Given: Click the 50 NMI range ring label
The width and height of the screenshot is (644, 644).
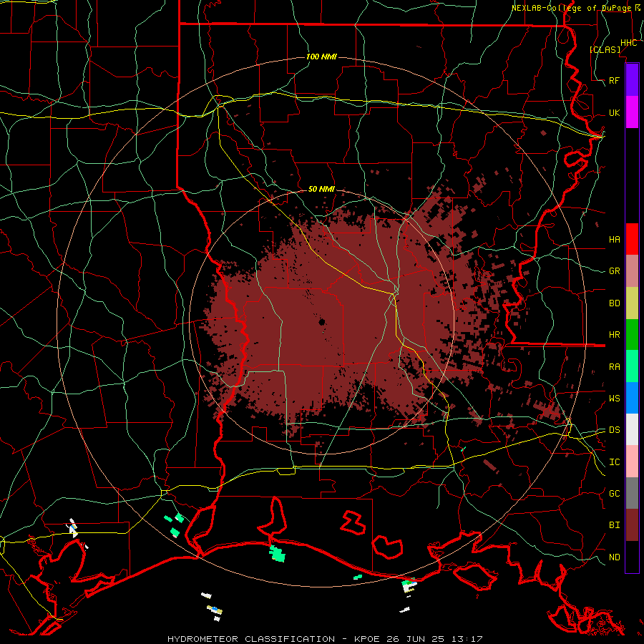Looking at the screenshot, I should (x=321, y=189).
